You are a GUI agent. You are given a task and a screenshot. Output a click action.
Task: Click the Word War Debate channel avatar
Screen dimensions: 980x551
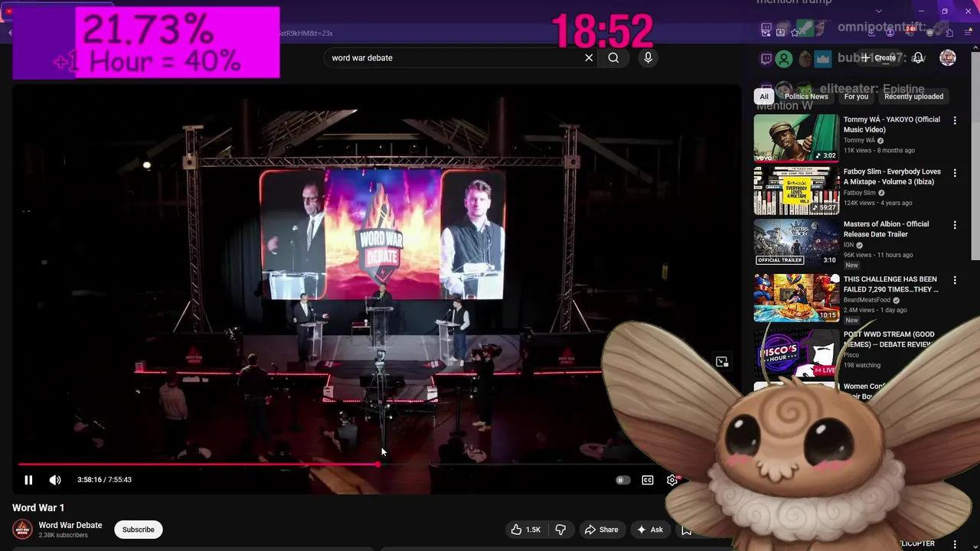(22, 530)
